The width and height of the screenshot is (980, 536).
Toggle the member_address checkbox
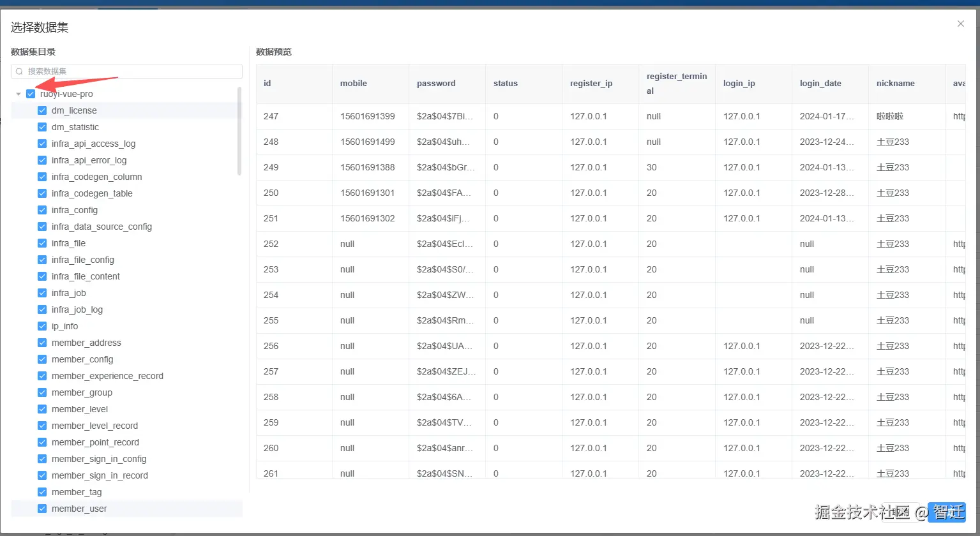42,343
